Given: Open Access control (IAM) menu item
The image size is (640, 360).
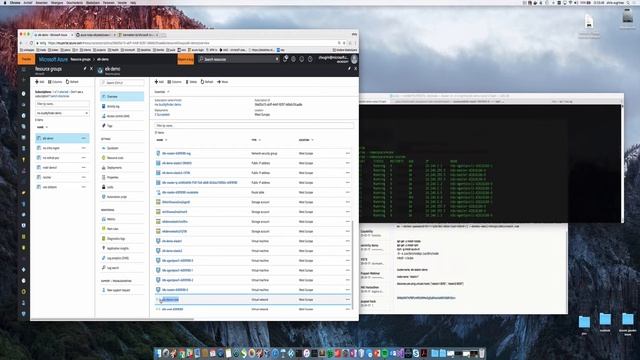Looking at the screenshot, I should (122, 116).
